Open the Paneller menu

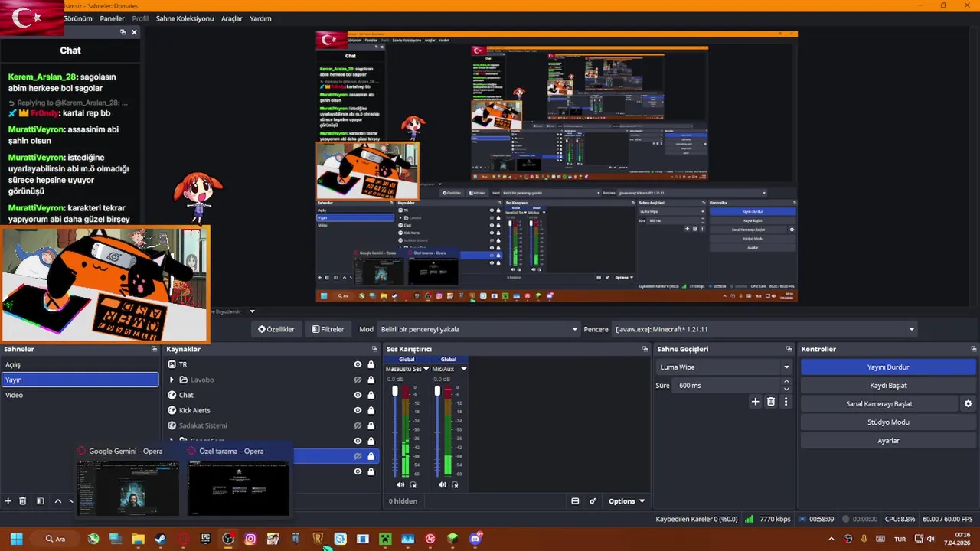point(113,18)
